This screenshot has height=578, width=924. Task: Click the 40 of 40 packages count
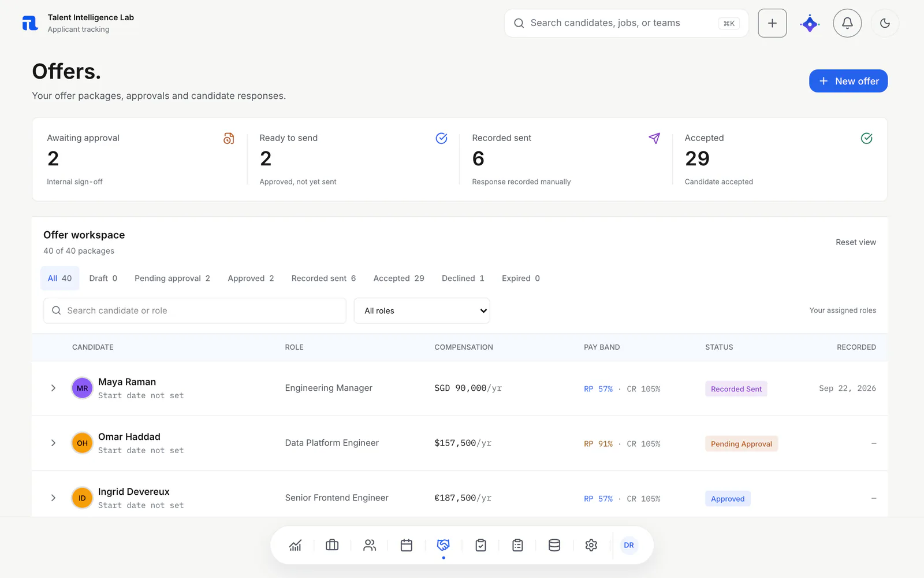coord(79,251)
